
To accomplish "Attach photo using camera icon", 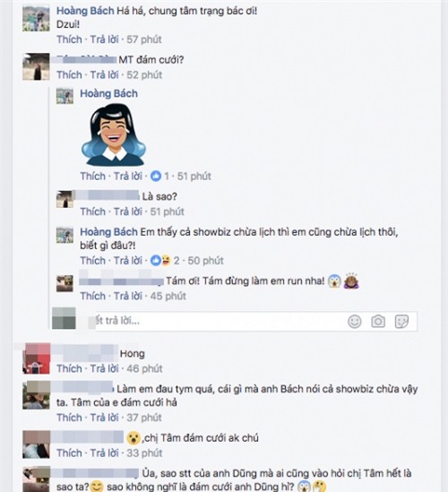I will [378, 322].
